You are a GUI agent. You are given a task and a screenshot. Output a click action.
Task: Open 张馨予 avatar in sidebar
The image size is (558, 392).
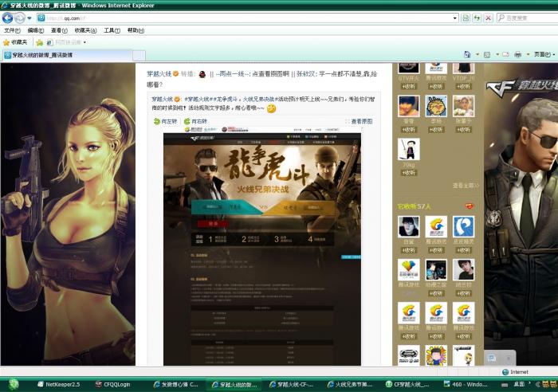tap(463, 106)
